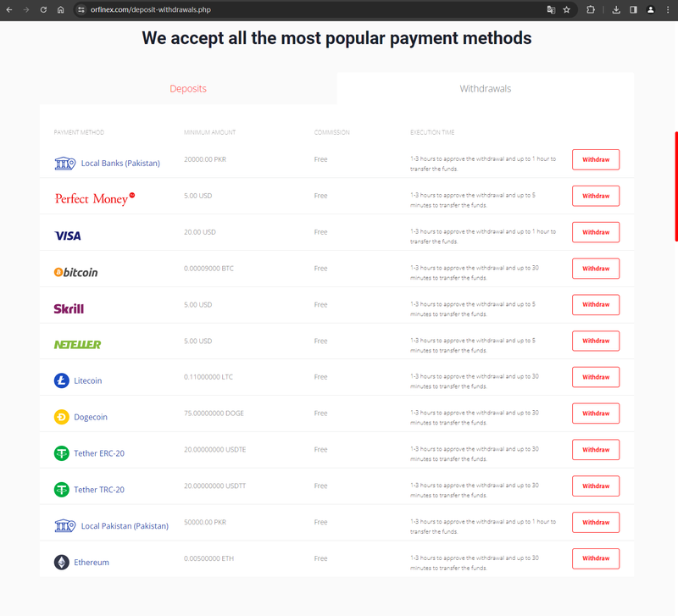The height and width of the screenshot is (616, 678).
Task: Open the browser extensions puzzle icon
Action: click(591, 9)
